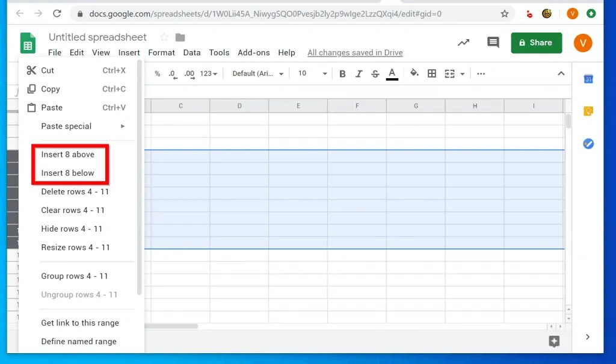Open the Format menu
The image size is (616, 364).
pos(161,52)
